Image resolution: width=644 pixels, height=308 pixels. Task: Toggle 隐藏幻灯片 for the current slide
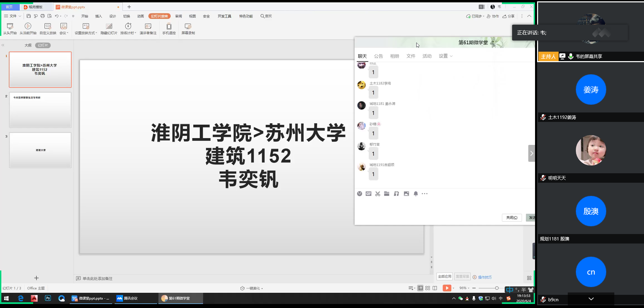(x=109, y=29)
